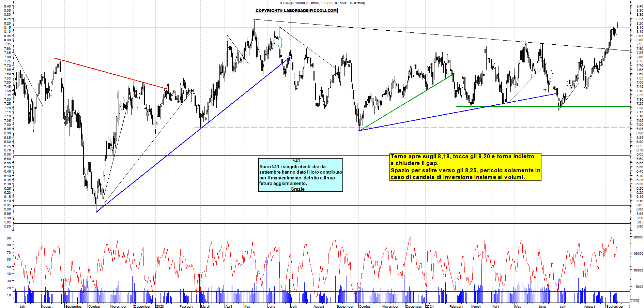The height and width of the screenshot is (308, 644).
Task: Click the '2024' year label on time axis
Action: click(430, 306)
